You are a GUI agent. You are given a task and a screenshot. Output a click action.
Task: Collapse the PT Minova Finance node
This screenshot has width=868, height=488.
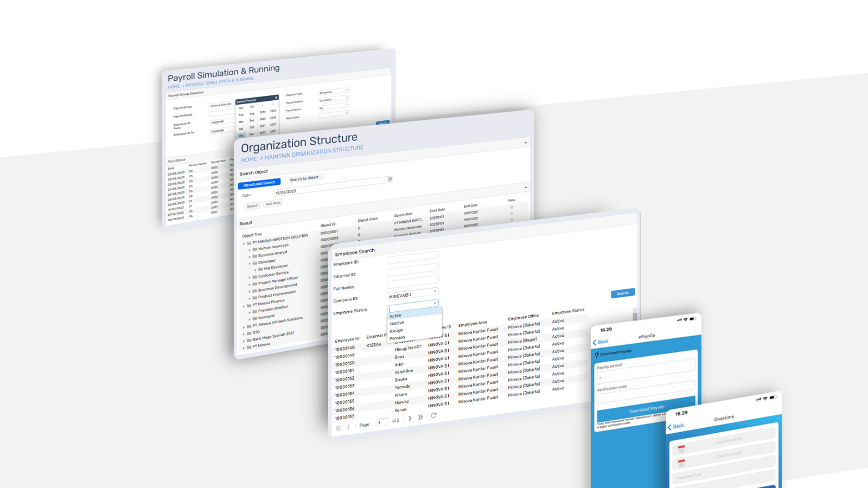[x=244, y=306]
